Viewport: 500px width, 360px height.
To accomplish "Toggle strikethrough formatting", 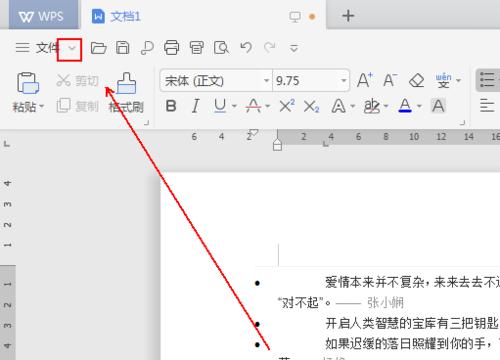I will click(253, 106).
